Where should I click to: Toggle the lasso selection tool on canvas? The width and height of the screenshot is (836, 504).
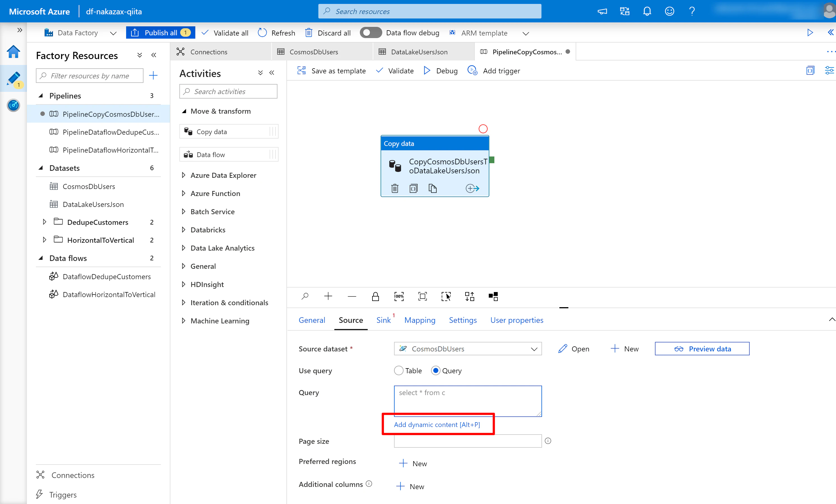point(446,297)
